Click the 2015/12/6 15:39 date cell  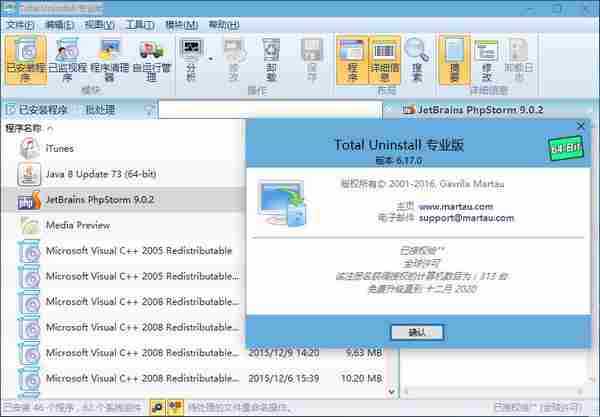284,379
